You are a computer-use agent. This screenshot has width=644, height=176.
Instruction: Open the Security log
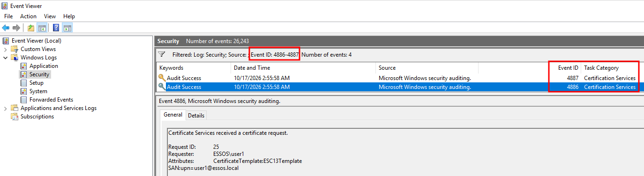point(39,74)
